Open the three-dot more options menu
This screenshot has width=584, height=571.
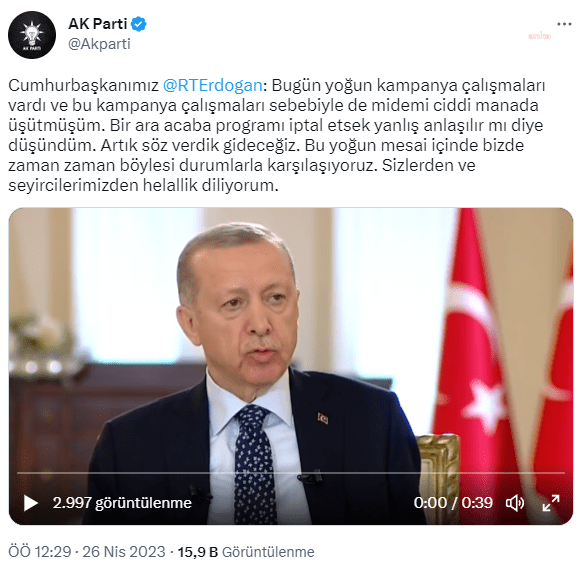pos(564,24)
